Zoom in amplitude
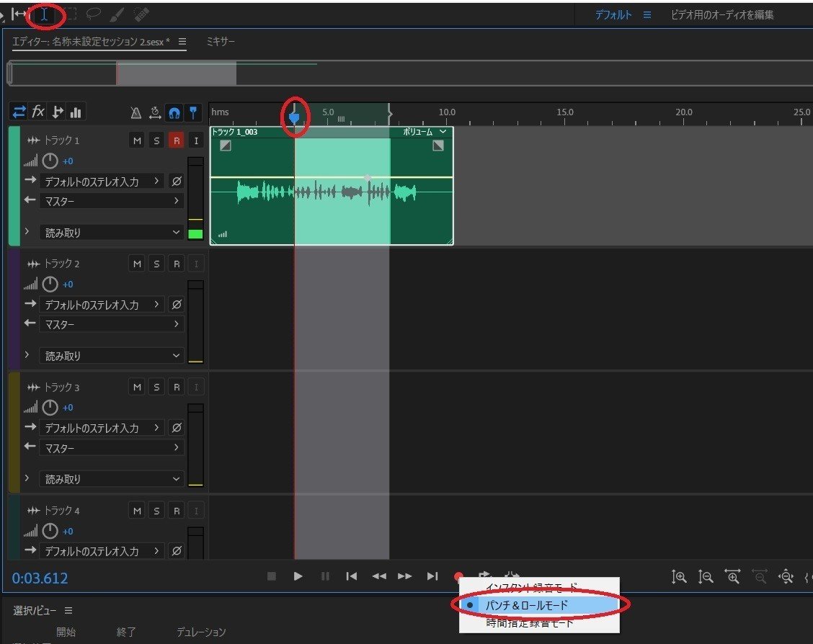813x644 pixels. point(679,577)
